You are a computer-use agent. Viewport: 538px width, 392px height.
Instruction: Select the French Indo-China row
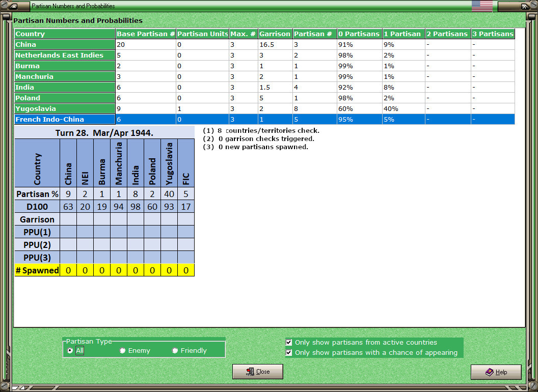click(264, 119)
